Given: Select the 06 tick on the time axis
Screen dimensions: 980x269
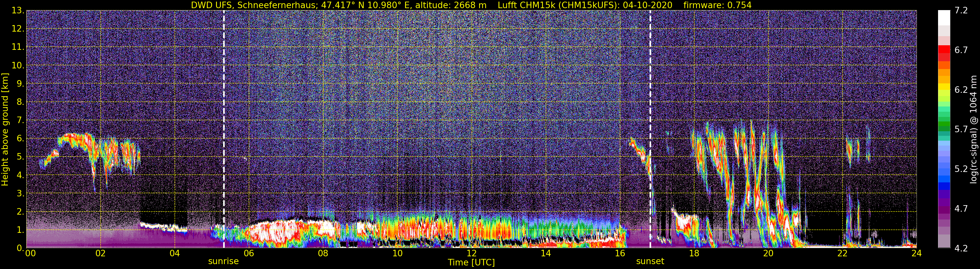Looking at the screenshot, I should click(249, 253).
